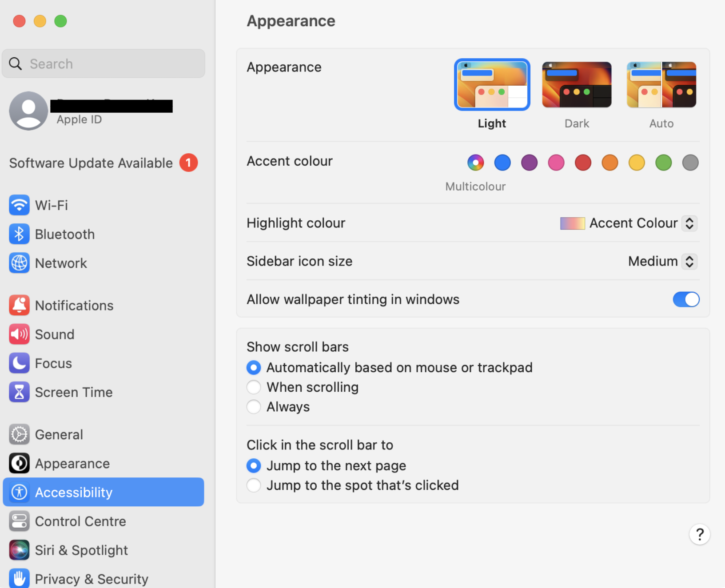Open Screen Time settings label
The height and width of the screenshot is (588, 725).
point(74,392)
